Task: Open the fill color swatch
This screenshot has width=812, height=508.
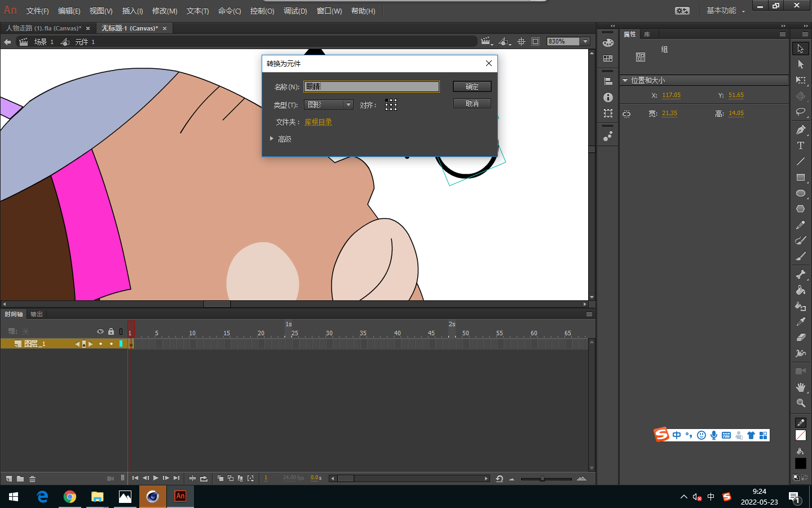Action: (x=800, y=463)
